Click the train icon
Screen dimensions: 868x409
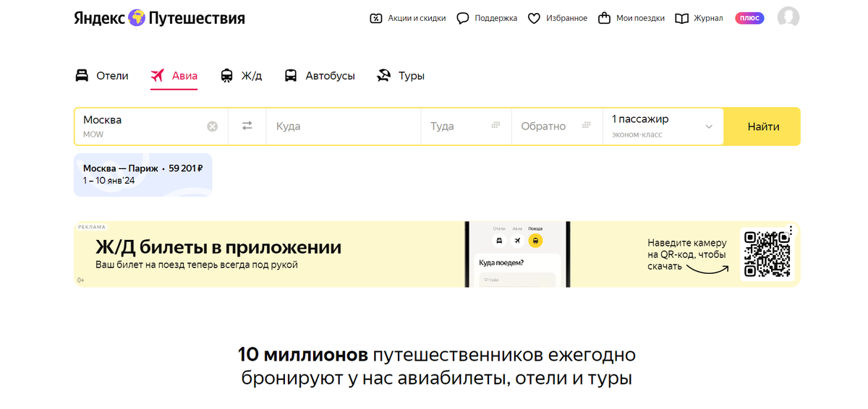point(227,76)
